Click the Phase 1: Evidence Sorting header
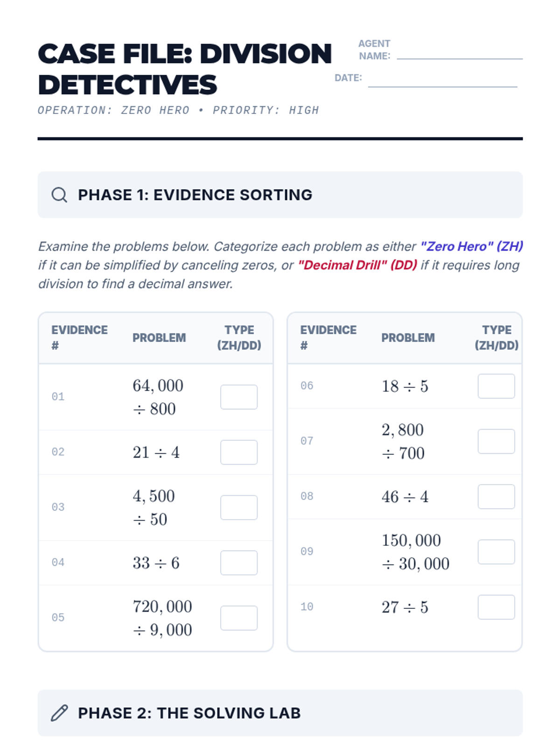The height and width of the screenshot is (747, 560). (x=195, y=195)
